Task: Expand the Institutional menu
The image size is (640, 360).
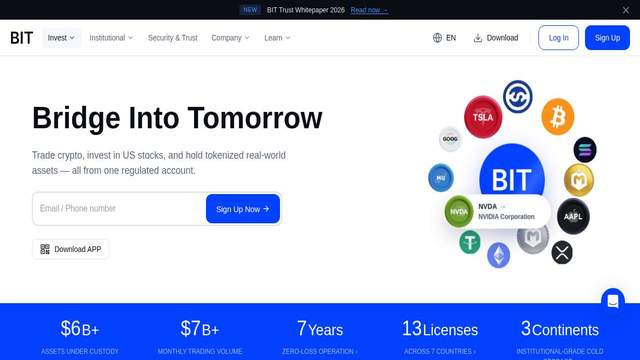Action: click(111, 38)
